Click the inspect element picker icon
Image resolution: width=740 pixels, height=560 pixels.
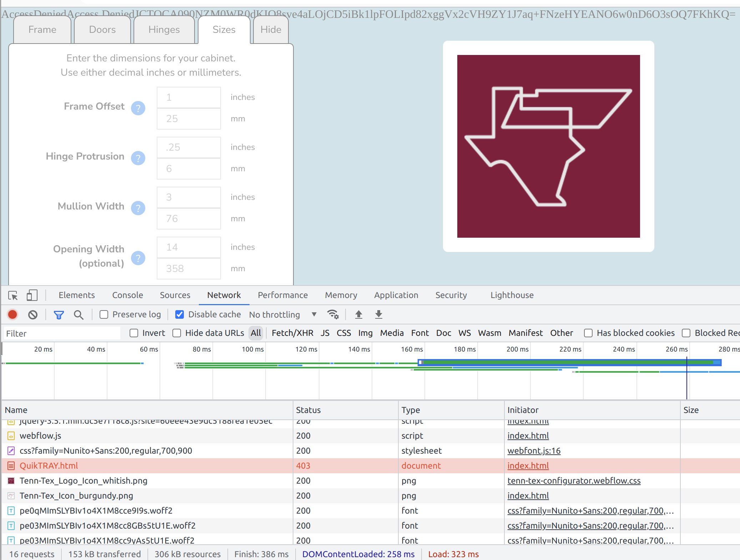[x=13, y=296]
